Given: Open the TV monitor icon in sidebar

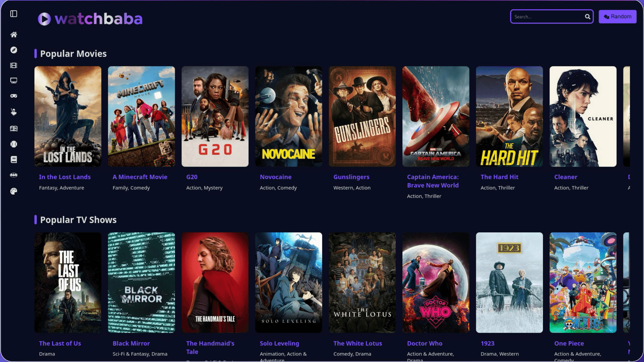Looking at the screenshot, I should coord(14,81).
